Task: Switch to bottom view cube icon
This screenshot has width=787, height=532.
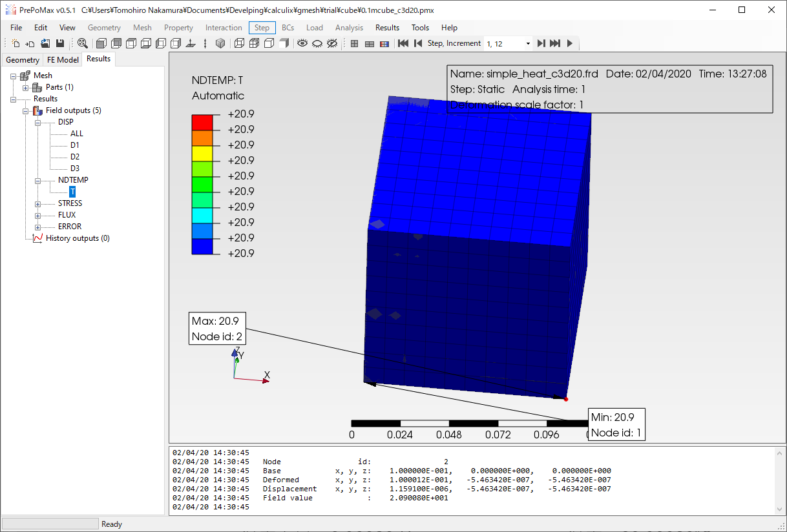Action: pos(146,43)
